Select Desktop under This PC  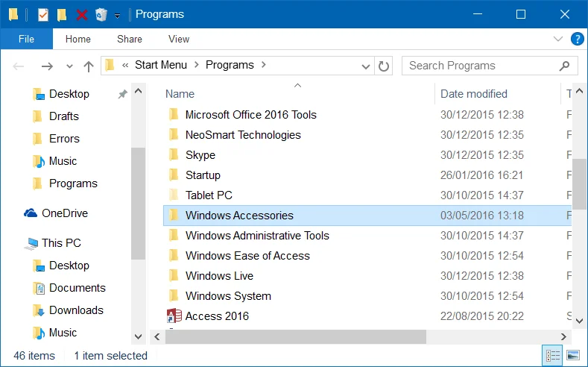pyautogui.click(x=69, y=266)
